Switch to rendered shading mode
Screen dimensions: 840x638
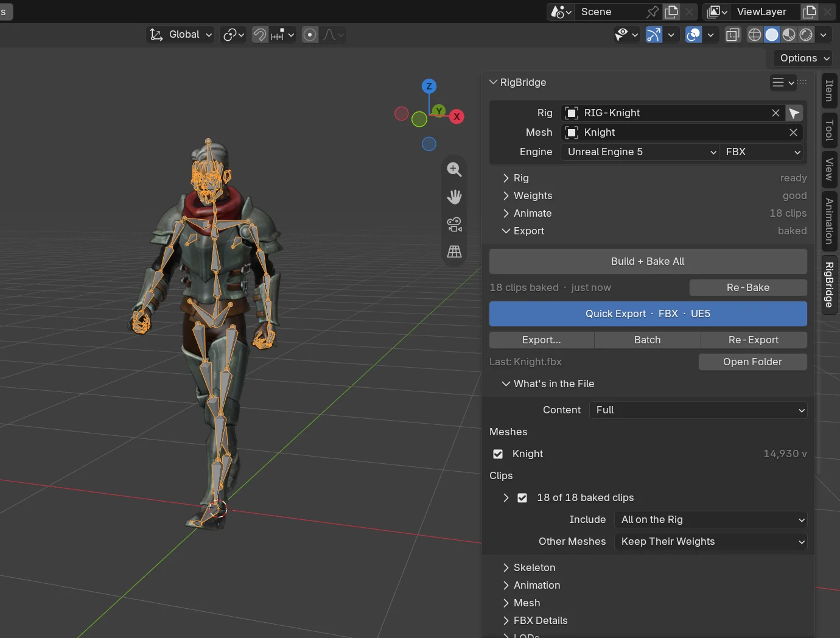coord(806,35)
